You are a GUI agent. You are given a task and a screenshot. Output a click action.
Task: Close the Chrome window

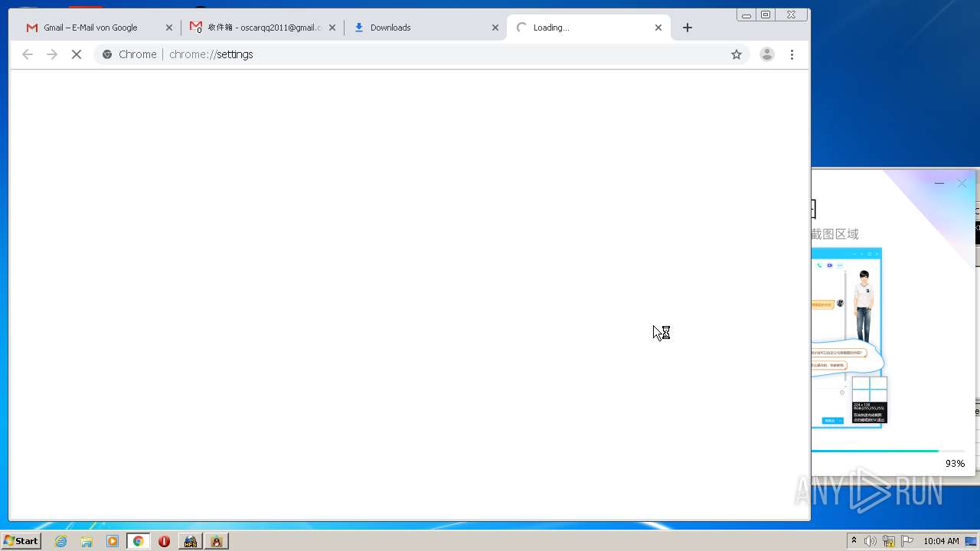[792, 15]
